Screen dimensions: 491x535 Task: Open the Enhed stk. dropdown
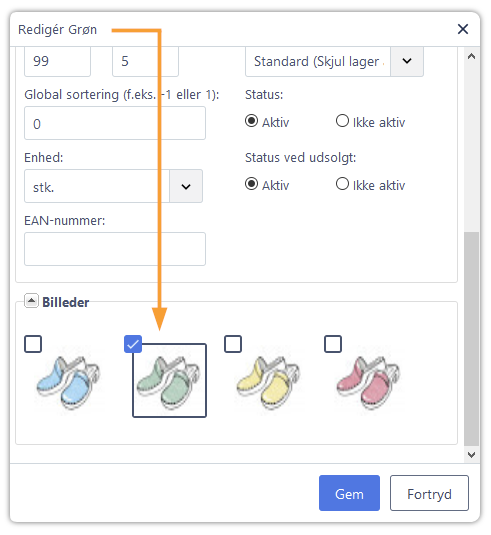tap(186, 186)
